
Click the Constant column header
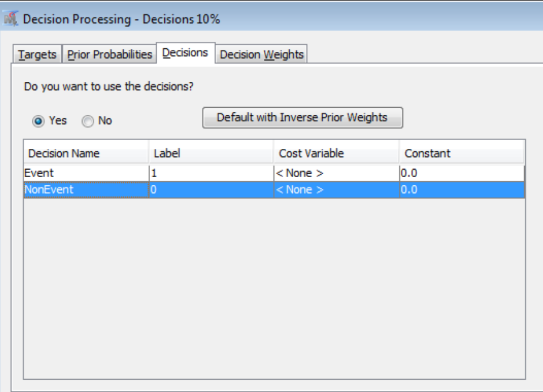[x=462, y=154]
